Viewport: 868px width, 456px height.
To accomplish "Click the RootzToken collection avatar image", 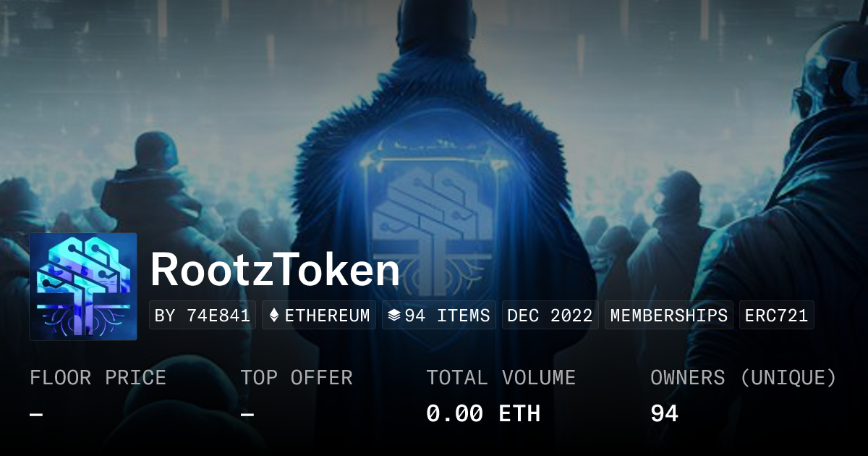I will pyautogui.click(x=83, y=287).
